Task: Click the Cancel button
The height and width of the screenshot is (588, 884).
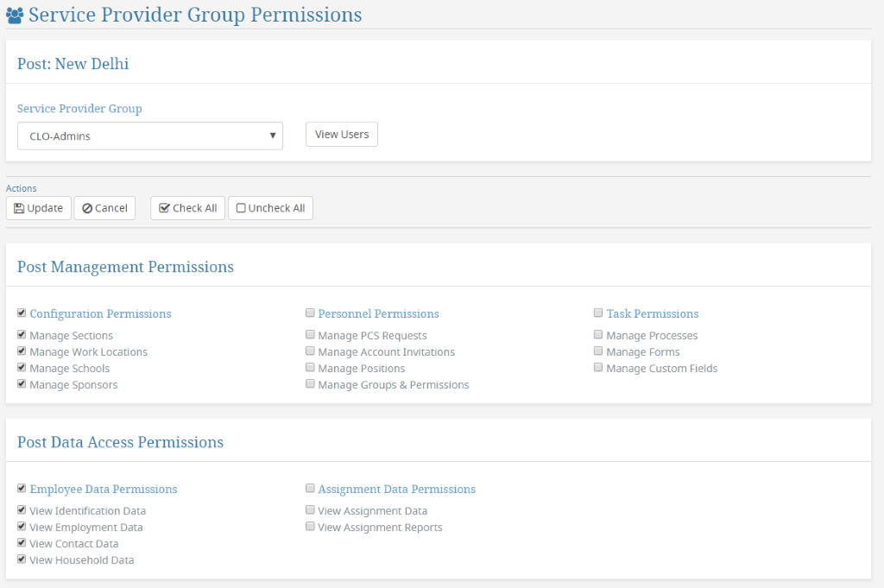Action: 104,208
